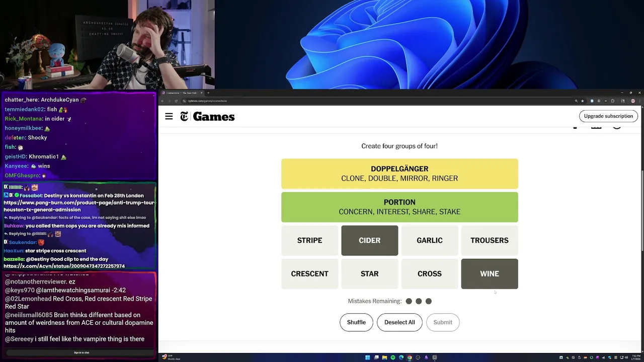Click username Fossabot in chat
644x362 pixels.
[x=30, y=196]
